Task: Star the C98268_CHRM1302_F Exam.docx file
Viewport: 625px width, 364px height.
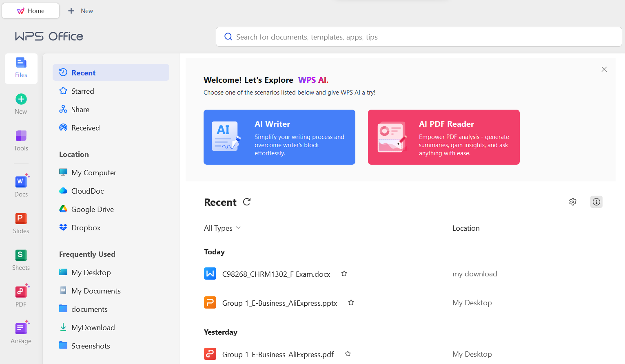Action: pos(344,274)
